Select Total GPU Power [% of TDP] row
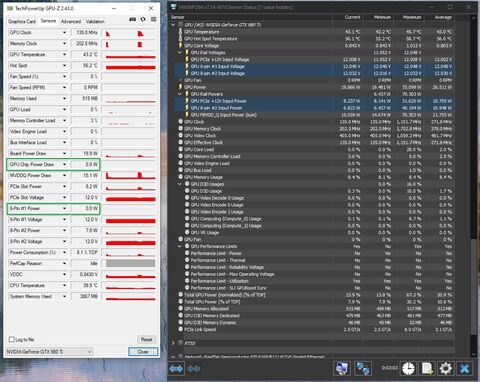Image resolution: width=480 pixels, height=382 pixels. [313, 302]
